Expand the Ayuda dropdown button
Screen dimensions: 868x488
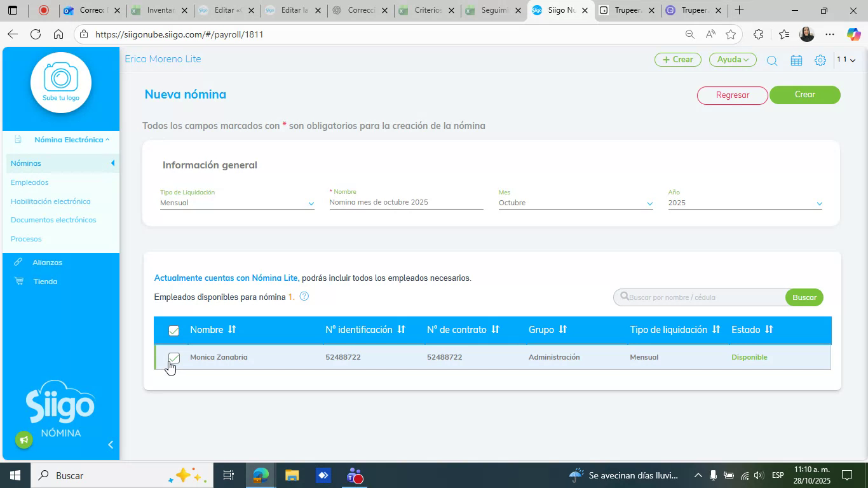(x=733, y=60)
